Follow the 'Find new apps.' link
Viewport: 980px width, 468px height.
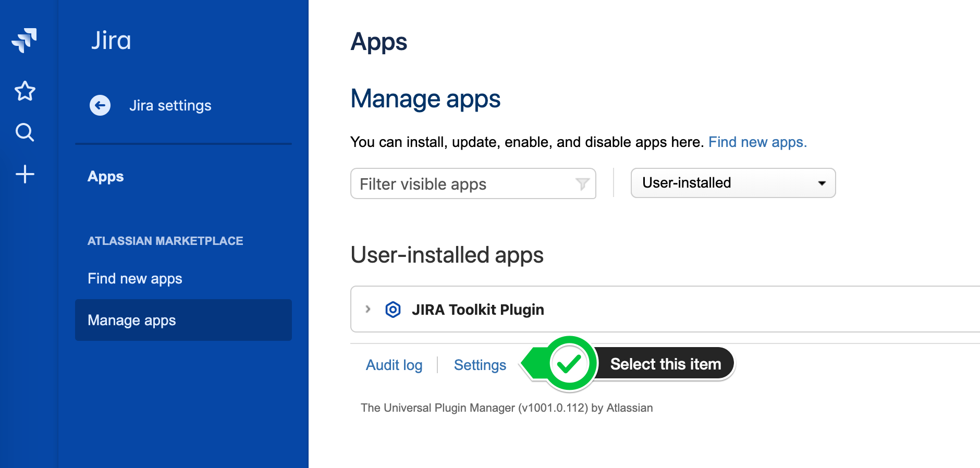(x=757, y=142)
